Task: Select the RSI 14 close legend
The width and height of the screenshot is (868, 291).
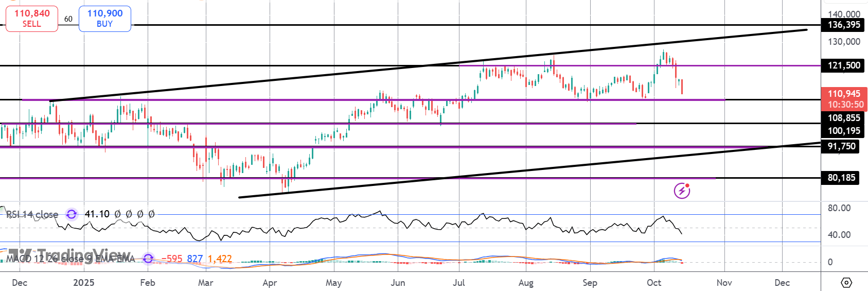Action: [x=32, y=214]
